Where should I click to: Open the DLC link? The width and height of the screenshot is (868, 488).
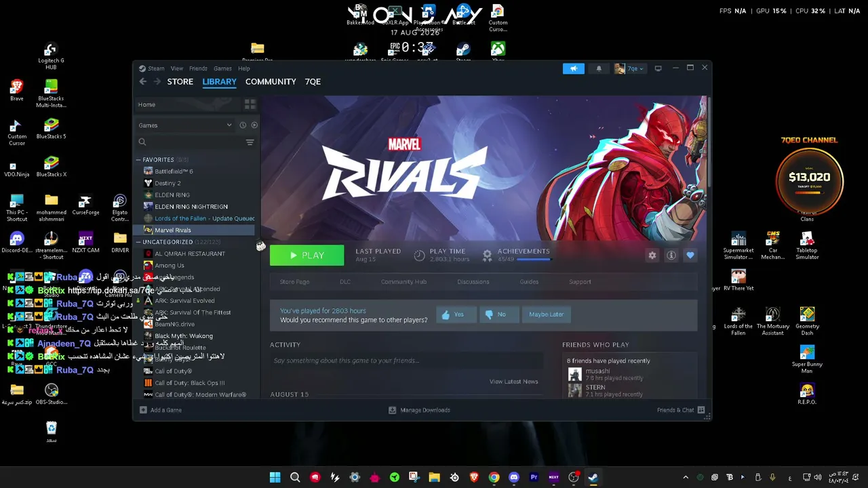click(345, 282)
